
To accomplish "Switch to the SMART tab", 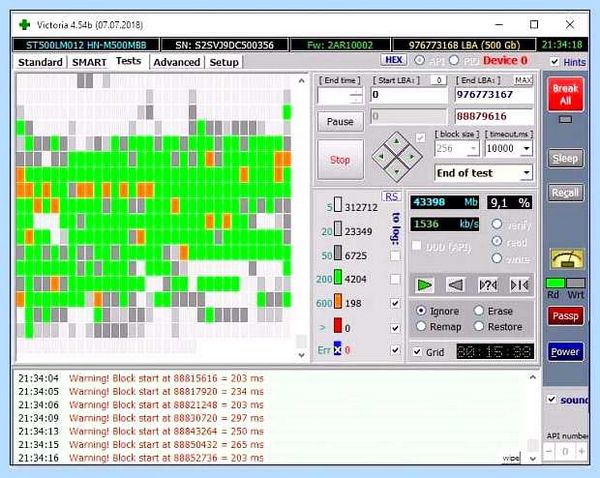I will pos(89,62).
